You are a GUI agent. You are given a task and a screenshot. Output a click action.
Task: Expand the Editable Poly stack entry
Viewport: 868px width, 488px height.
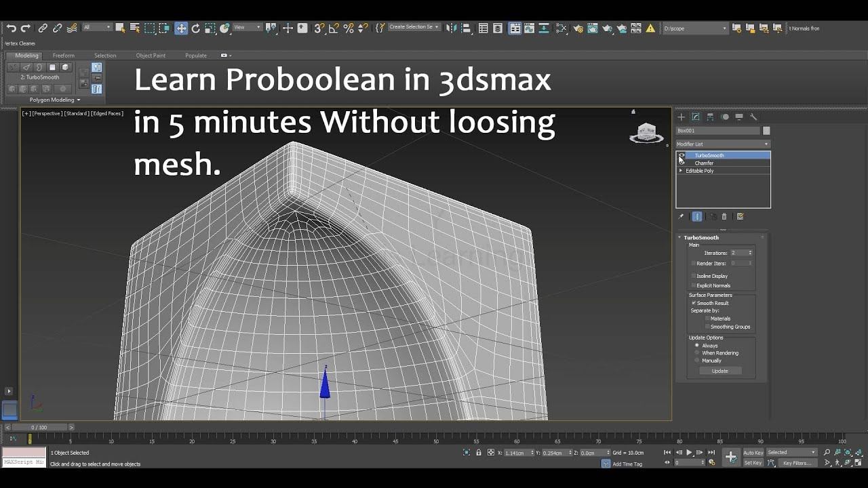pyautogui.click(x=681, y=171)
